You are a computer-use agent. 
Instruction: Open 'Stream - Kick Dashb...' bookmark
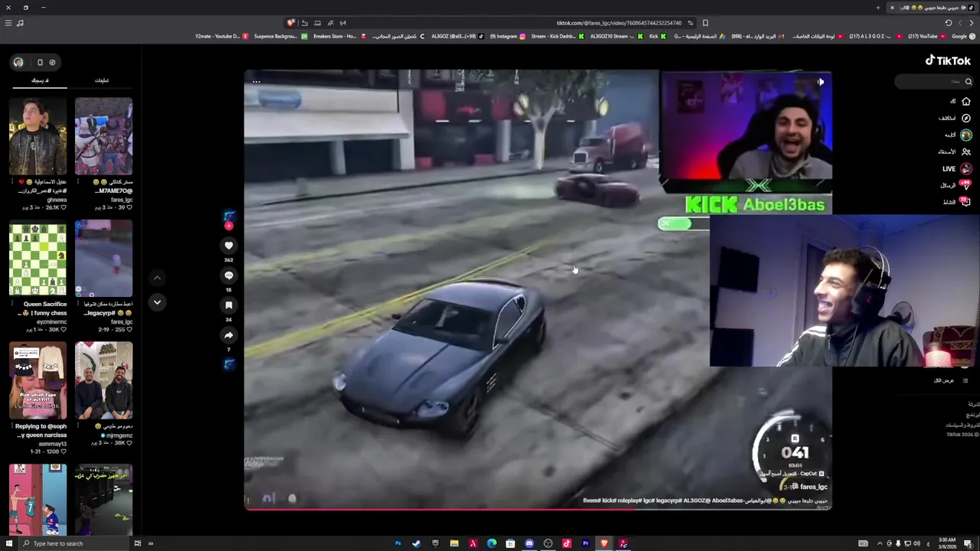[557, 36]
